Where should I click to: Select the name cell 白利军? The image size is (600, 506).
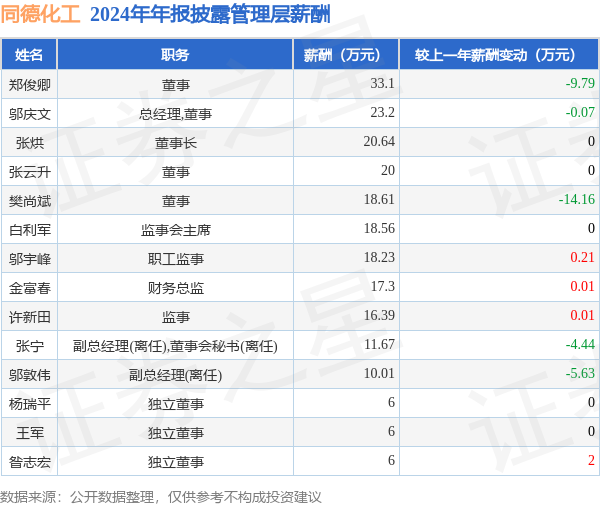29,230
